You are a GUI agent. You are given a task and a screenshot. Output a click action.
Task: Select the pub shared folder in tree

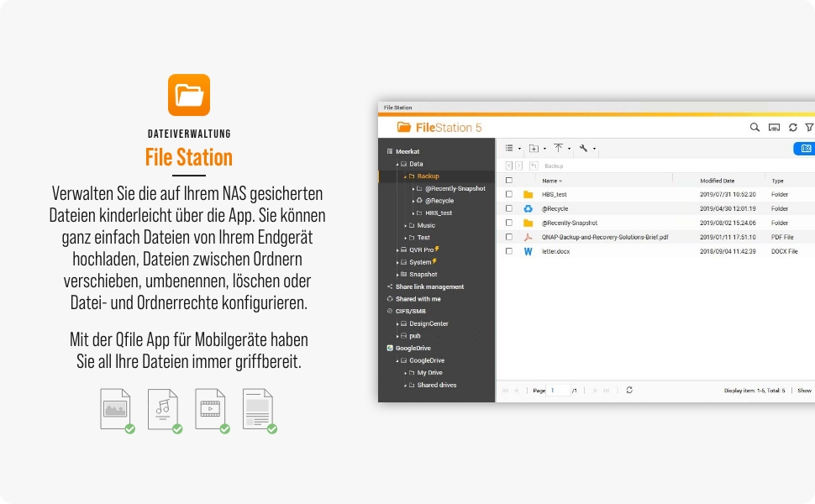click(415, 336)
